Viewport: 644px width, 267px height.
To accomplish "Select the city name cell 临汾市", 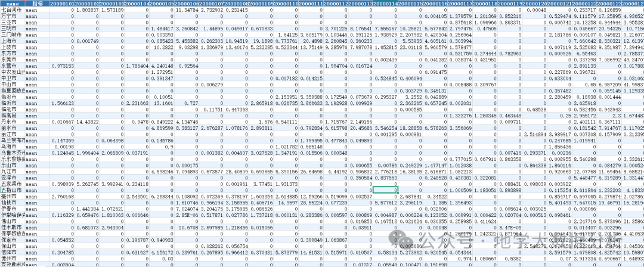I will [13, 97].
